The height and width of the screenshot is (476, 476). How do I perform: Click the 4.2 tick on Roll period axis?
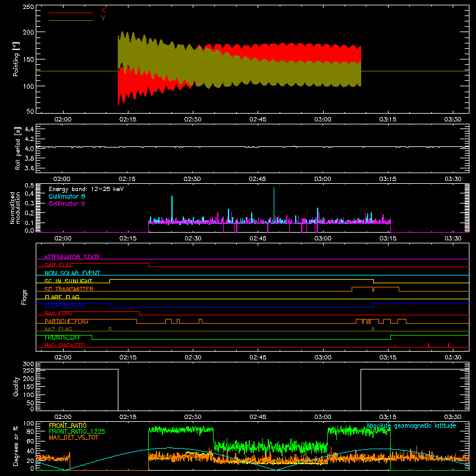point(29,139)
